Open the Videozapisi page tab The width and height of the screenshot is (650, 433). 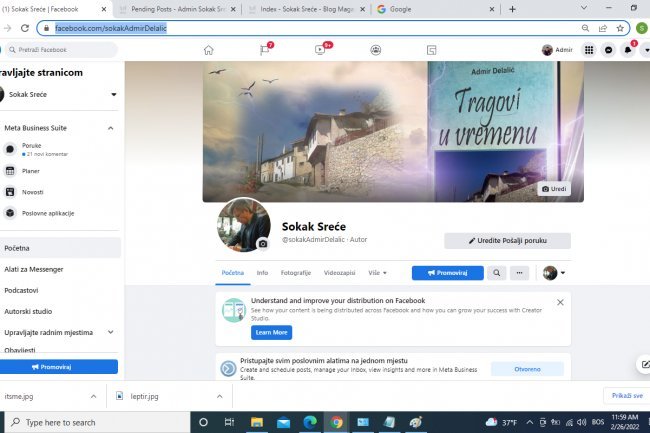click(x=339, y=273)
